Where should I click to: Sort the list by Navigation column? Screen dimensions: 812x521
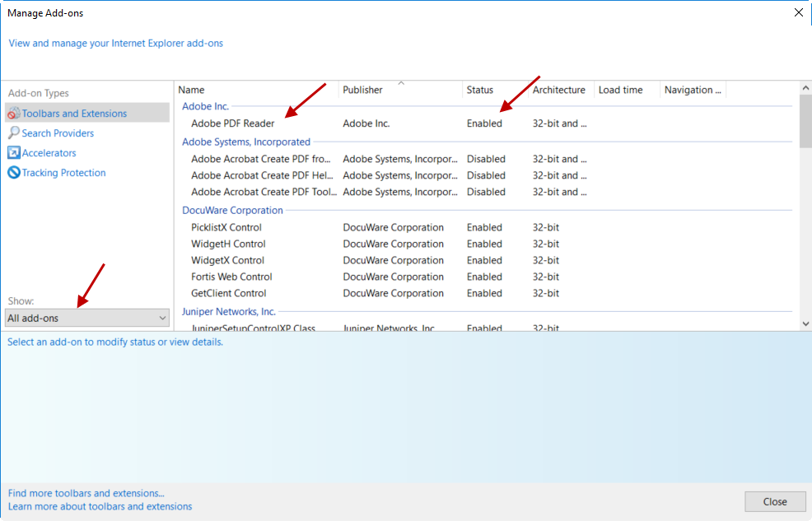pyautogui.click(x=693, y=90)
